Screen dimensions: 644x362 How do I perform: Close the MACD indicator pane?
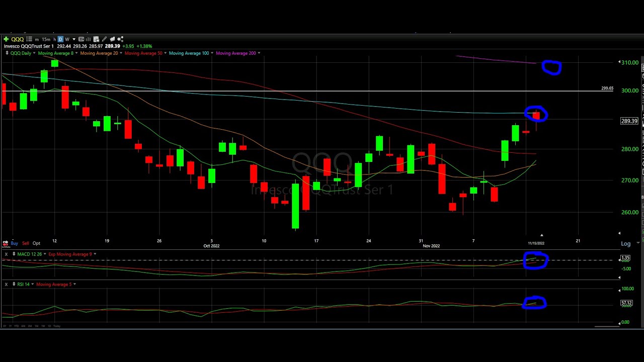pos(6,254)
